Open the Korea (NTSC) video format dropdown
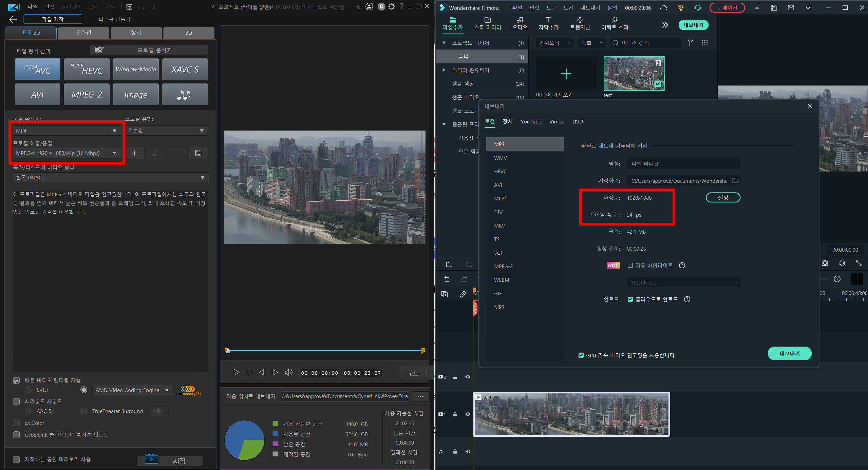 click(110, 177)
